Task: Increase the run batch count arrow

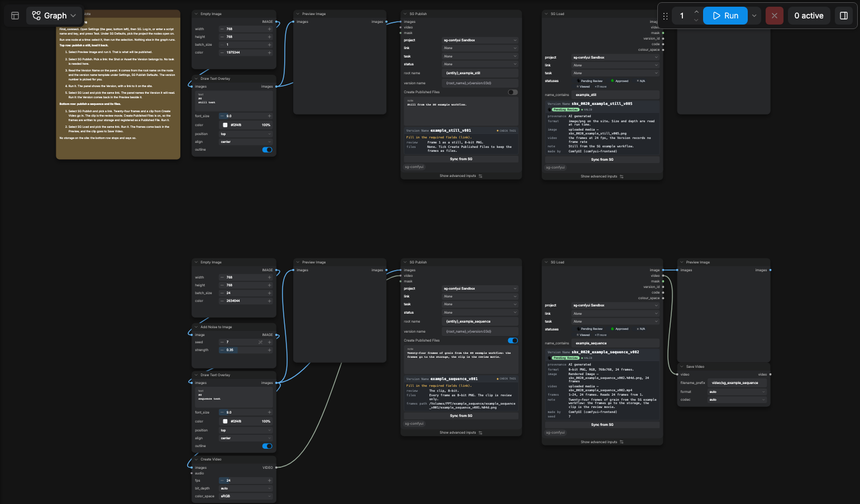Action: [x=696, y=12]
